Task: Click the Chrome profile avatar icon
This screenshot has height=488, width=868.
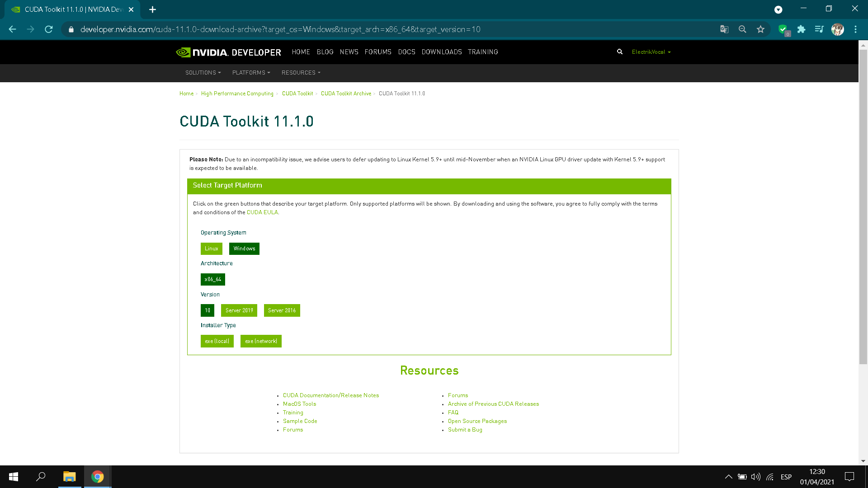Action: point(838,29)
